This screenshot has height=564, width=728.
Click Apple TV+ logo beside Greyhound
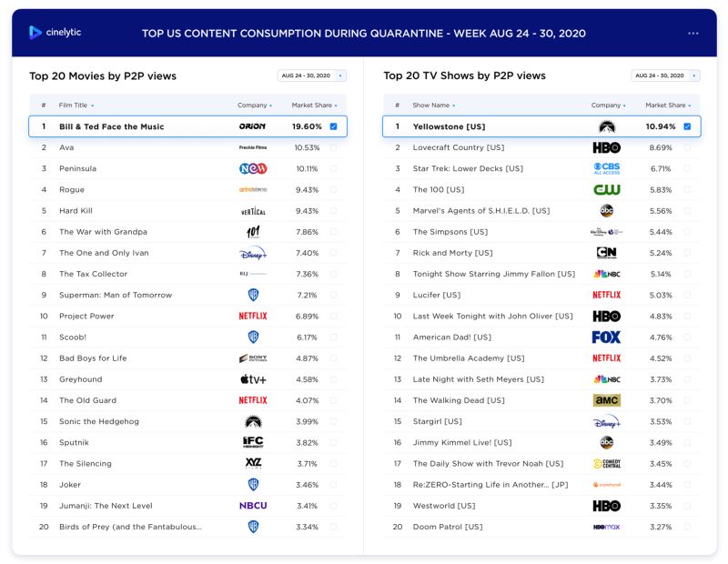click(x=253, y=379)
